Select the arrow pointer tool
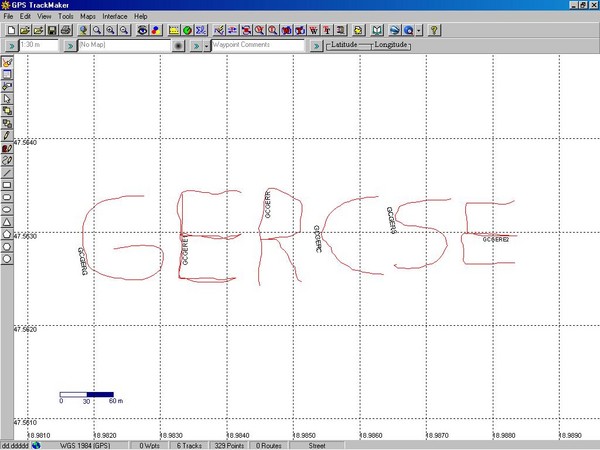Screen dimensions: 600x450 (7, 98)
